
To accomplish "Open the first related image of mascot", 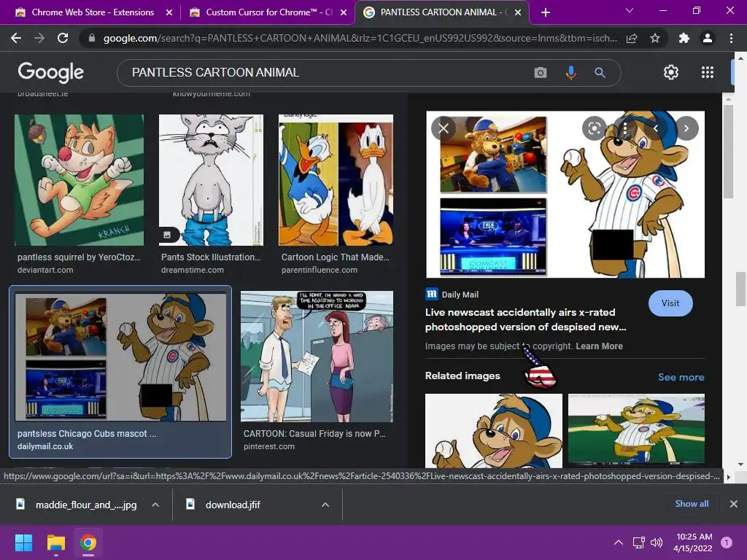I will point(494,430).
